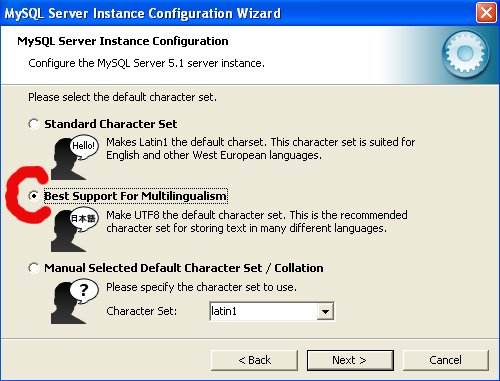Click the Best Support For Multilingualism label
The height and width of the screenshot is (381, 500).
click(x=136, y=196)
